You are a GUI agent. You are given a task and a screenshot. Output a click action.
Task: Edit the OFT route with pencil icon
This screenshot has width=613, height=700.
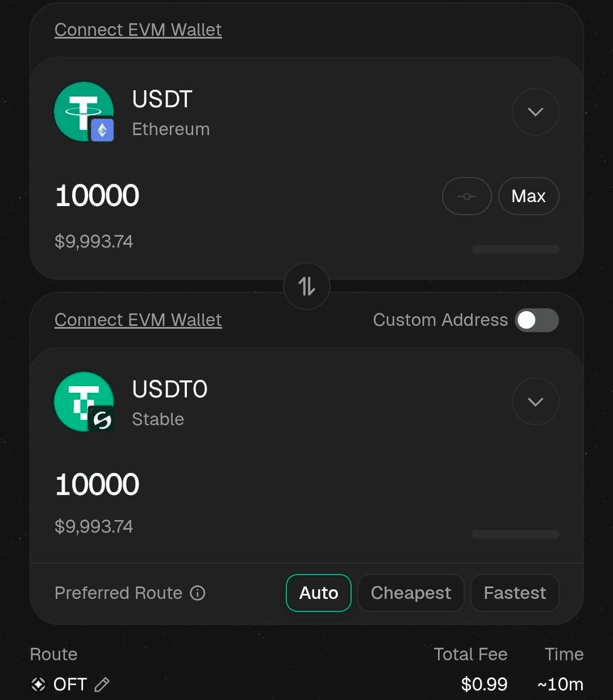pos(102,685)
